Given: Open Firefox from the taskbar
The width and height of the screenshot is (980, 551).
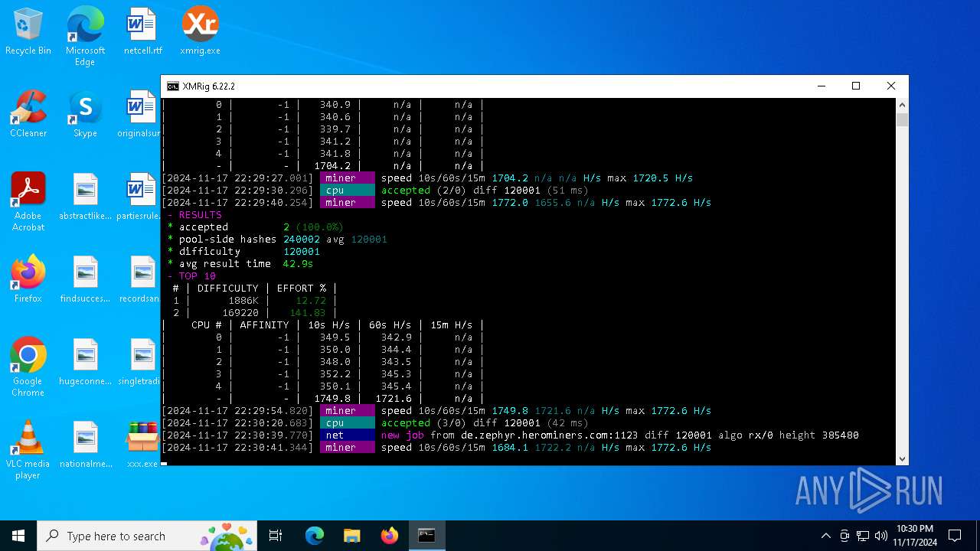Looking at the screenshot, I should point(389,536).
